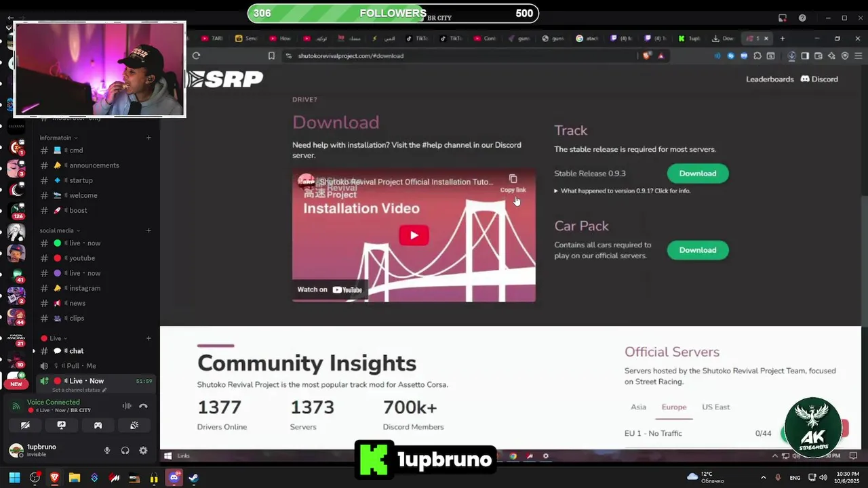Bookmark this page in browser toolbar
Screen dimensions: 868x488
(271, 56)
